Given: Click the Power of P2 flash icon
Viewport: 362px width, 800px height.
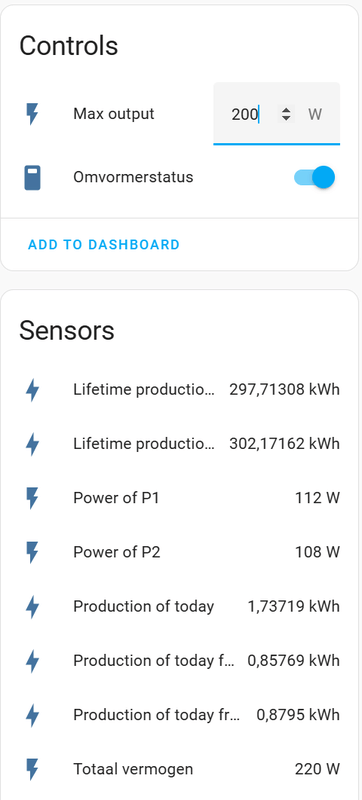Looking at the screenshot, I should pyautogui.click(x=32, y=552).
